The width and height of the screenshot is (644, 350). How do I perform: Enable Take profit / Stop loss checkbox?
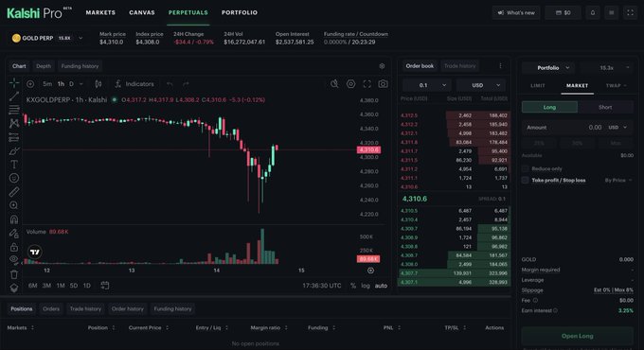point(525,180)
